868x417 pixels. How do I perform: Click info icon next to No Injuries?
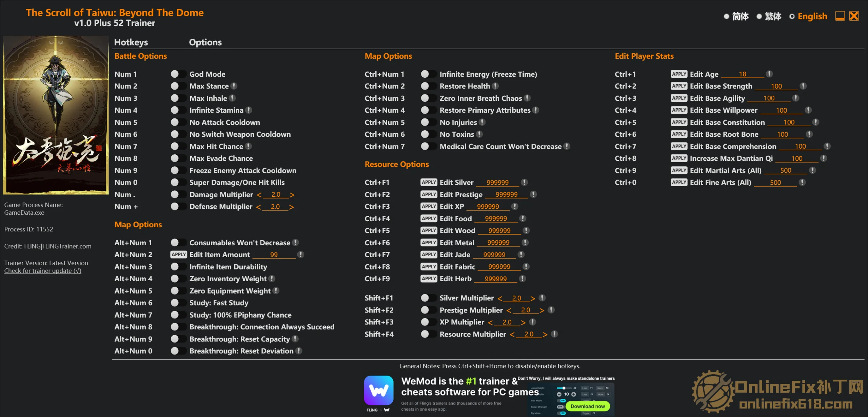tap(482, 122)
